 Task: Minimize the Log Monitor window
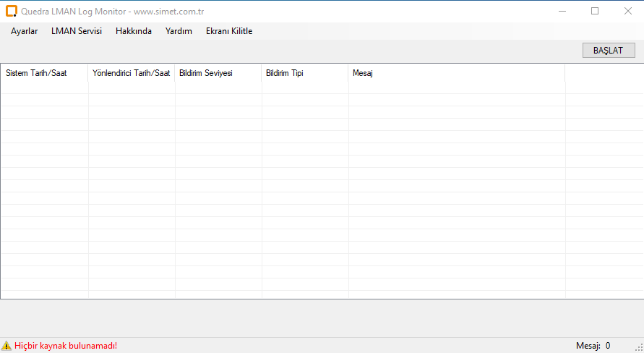(x=562, y=11)
